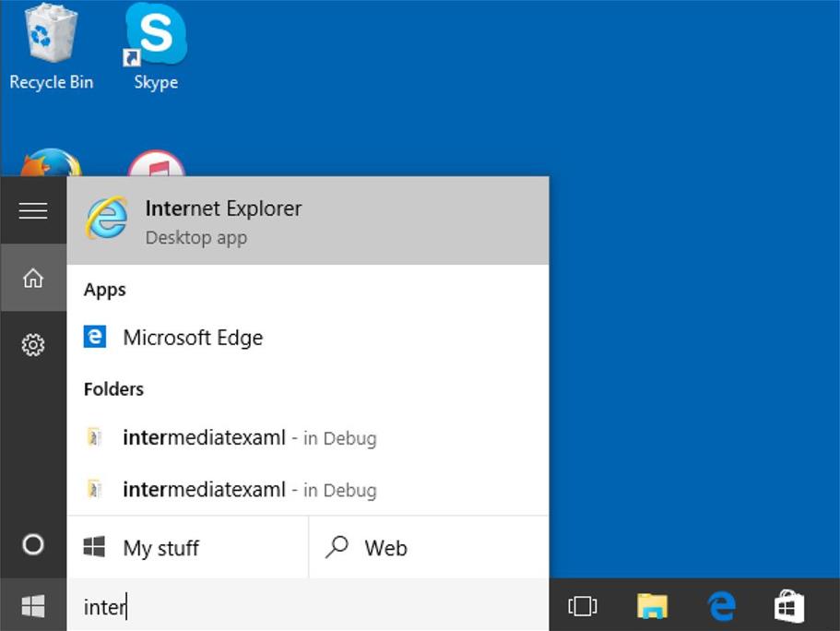This screenshot has height=631, width=840.
Task: Launch Microsoft Edge from Apps results
Action: [192, 338]
